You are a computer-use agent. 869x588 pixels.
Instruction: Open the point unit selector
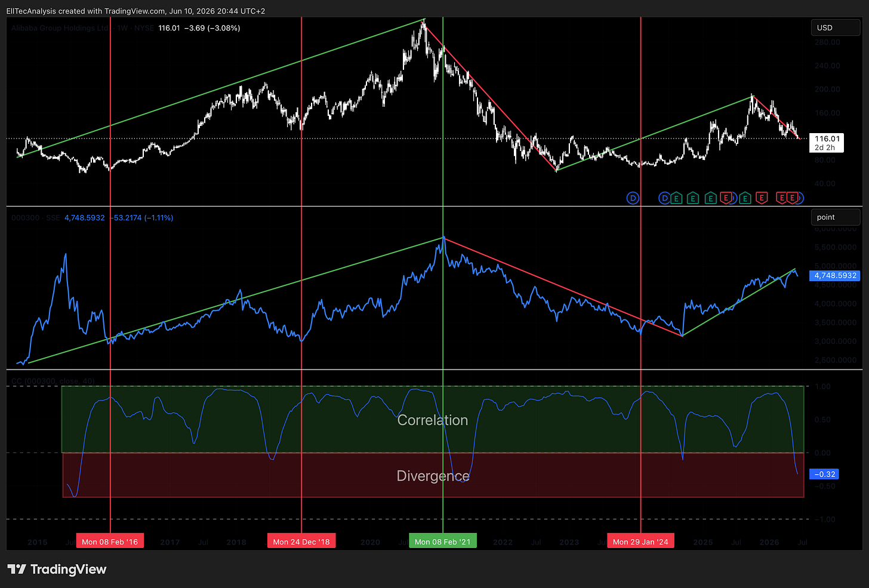coord(835,217)
